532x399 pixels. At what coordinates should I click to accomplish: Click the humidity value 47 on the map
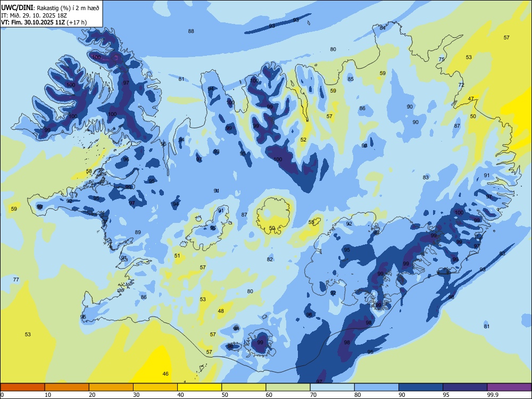tap(471, 99)
